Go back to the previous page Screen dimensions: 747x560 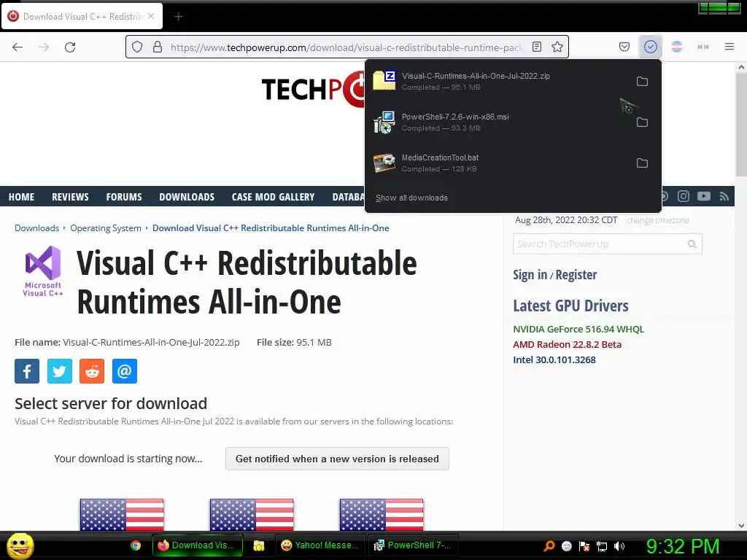(x=18, y=47)
